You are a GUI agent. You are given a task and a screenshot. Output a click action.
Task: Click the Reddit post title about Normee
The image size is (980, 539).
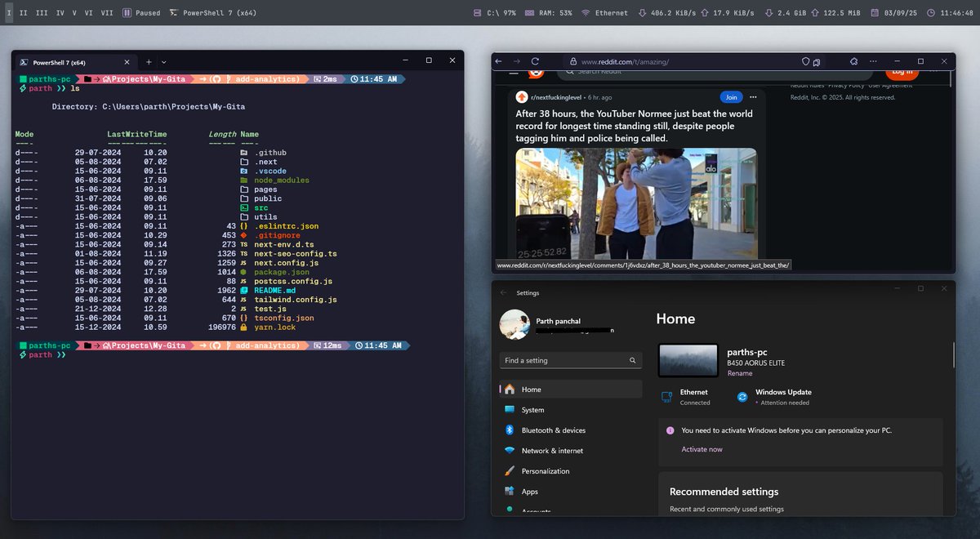coord(634,126)
